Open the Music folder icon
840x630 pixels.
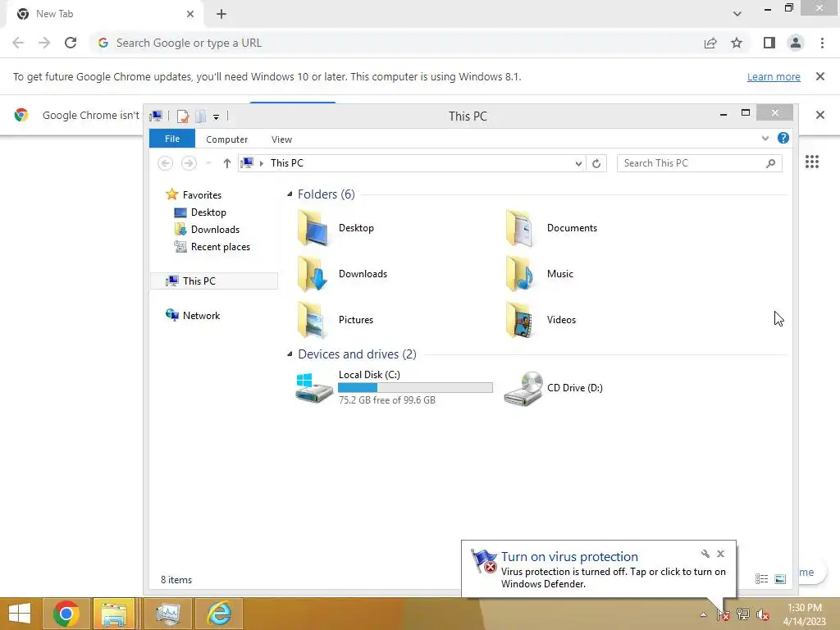coord(519,274)
